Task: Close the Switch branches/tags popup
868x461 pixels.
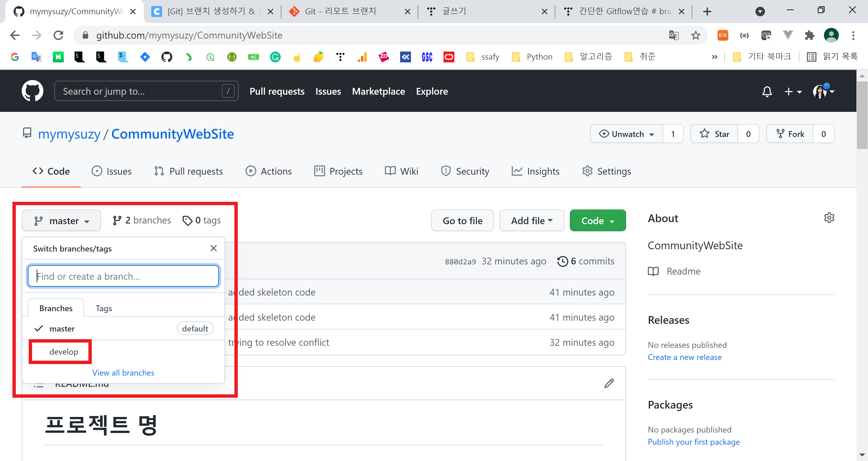Action: pyautogui.click(x=213, y=248)
